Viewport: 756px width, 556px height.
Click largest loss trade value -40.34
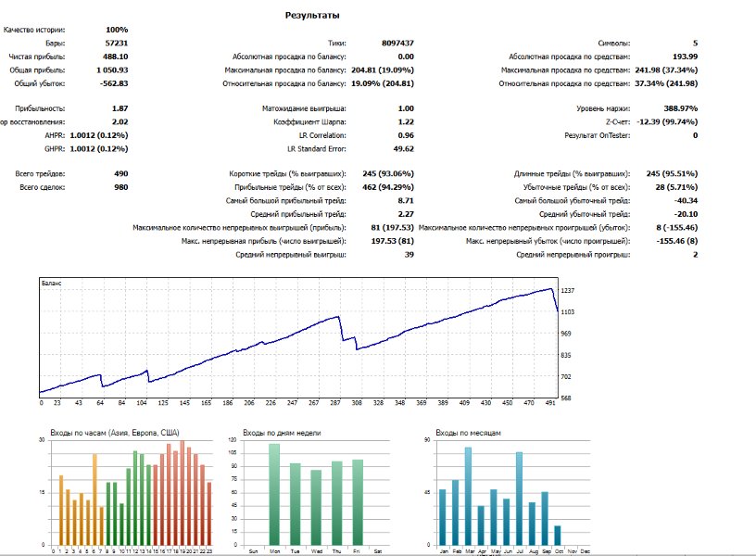686,200
